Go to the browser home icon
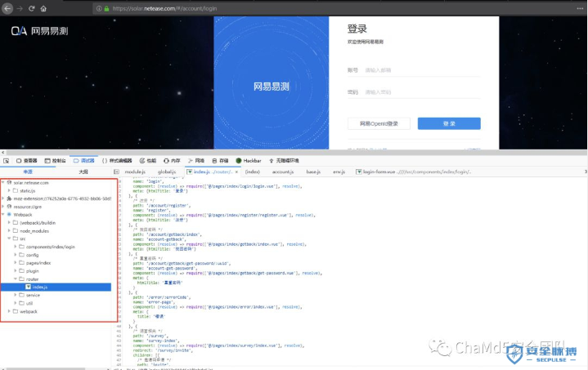 43,8
